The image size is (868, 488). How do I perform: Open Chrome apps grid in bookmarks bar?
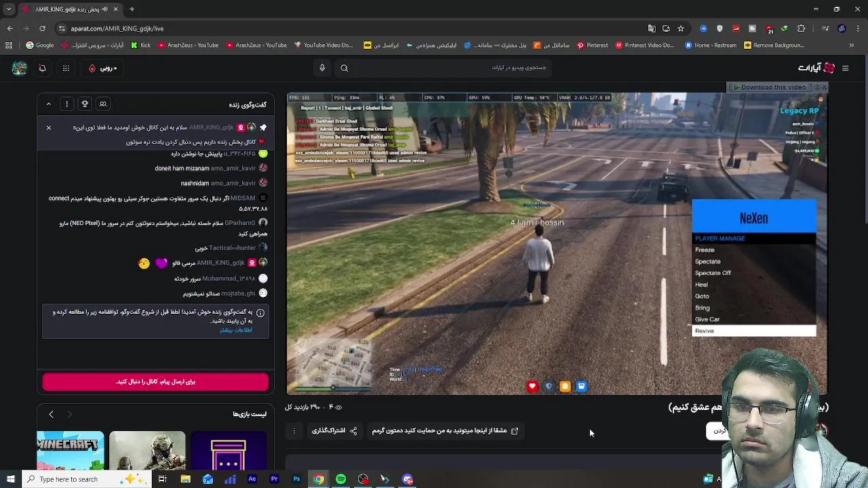coord(9,45)
